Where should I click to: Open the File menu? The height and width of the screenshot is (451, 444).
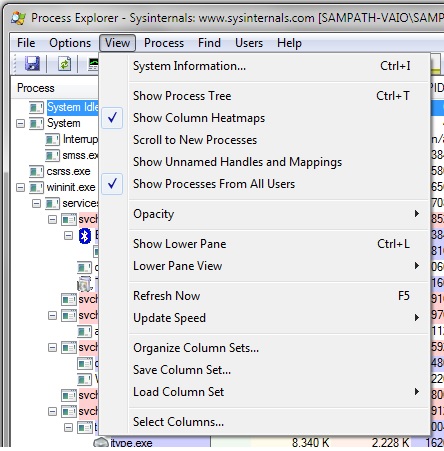coord(26,43)
